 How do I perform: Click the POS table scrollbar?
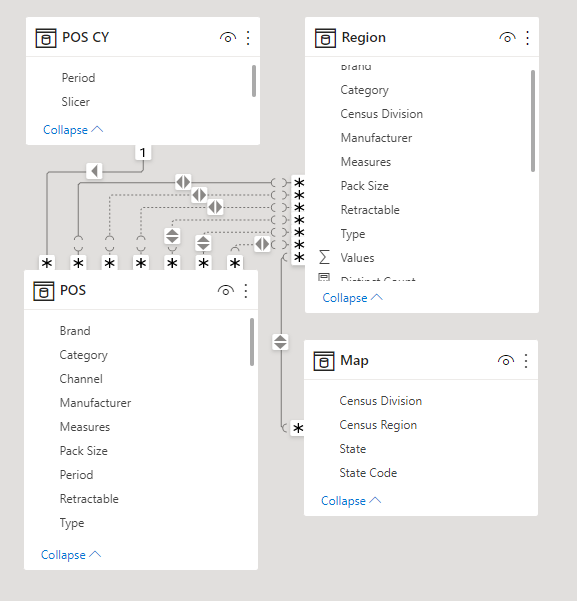coord(252,342)
